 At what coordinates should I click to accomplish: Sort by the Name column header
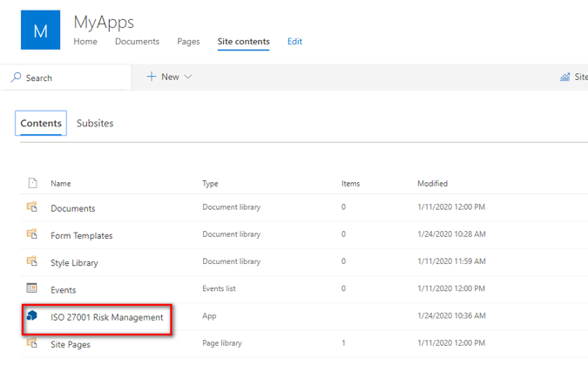pyautogui.click(x=61, y=184)
